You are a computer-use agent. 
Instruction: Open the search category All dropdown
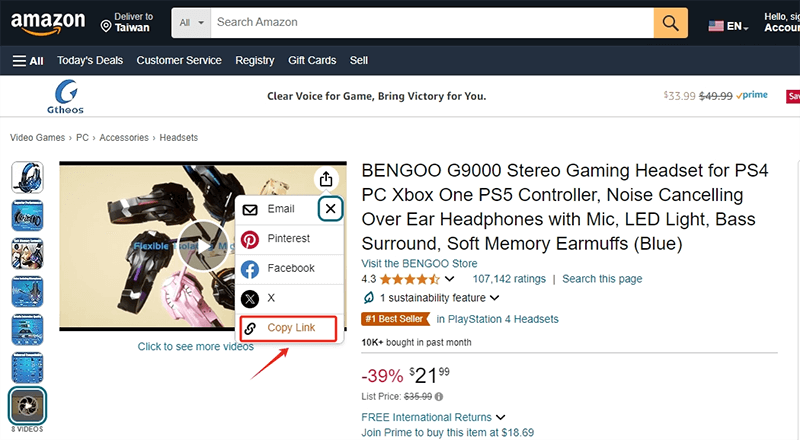[x=191, y=22]
